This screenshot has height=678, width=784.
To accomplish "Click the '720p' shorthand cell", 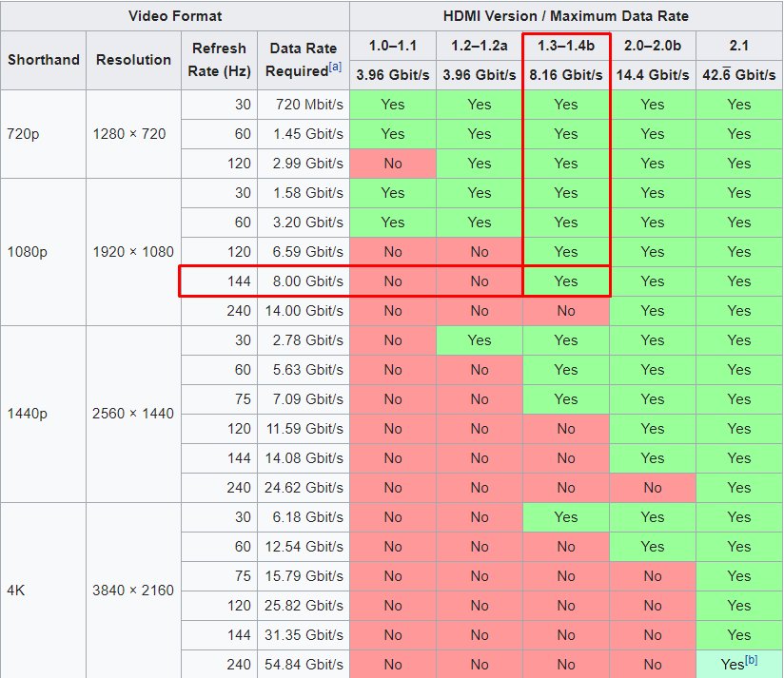I will [x=44, y=134].
